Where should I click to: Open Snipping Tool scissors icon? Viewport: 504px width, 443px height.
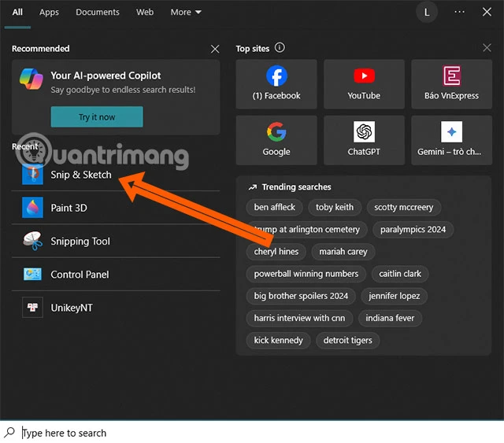(32, 241)
